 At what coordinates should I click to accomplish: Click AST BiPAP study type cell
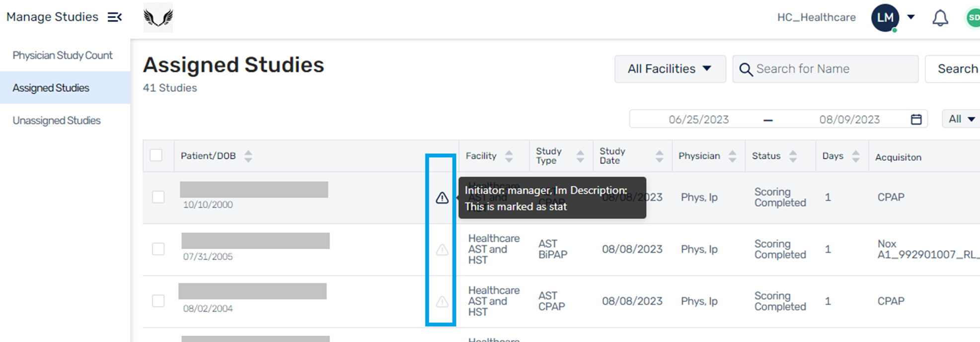tap(553, 249)
